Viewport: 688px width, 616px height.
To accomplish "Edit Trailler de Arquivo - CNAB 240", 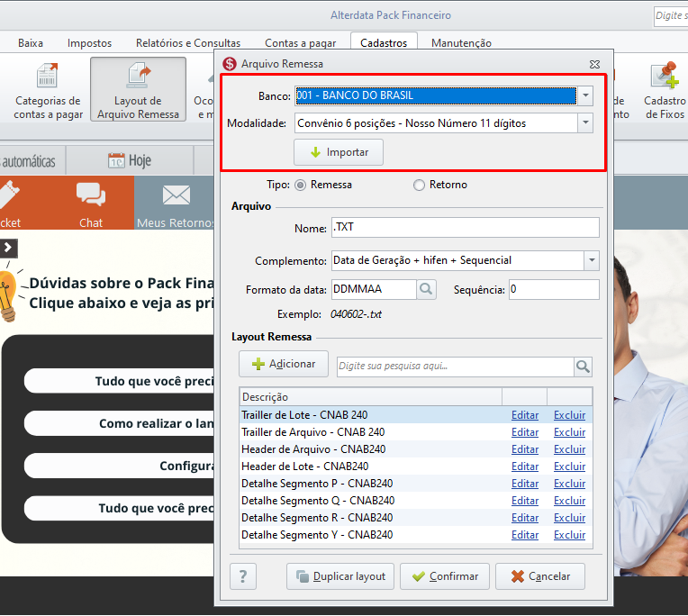I will [525, 432].
